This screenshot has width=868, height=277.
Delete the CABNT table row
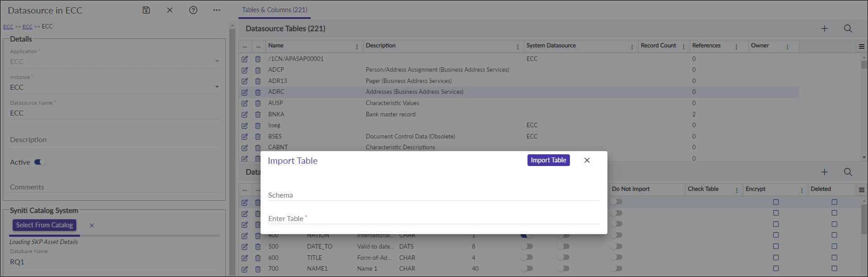[x=258, y=148]
